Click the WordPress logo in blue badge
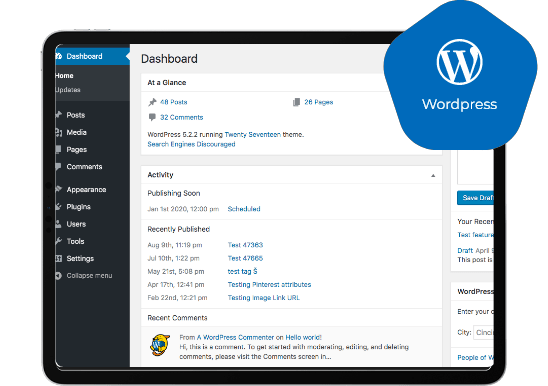The width and height of the screenshot is (548, 386). pos(460,62)
